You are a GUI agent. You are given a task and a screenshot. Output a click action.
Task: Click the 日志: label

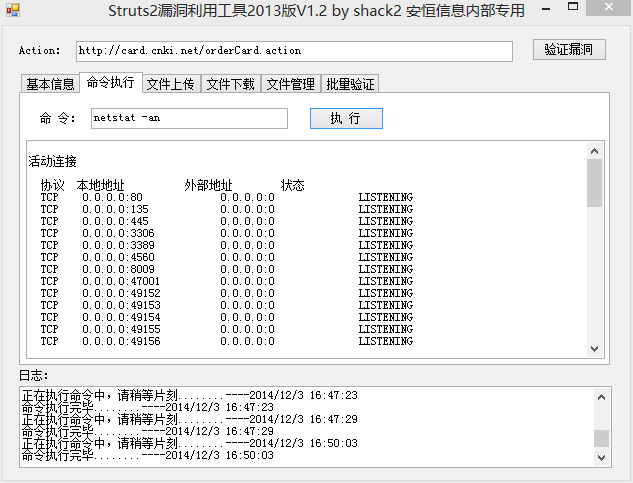coord(34,375)
